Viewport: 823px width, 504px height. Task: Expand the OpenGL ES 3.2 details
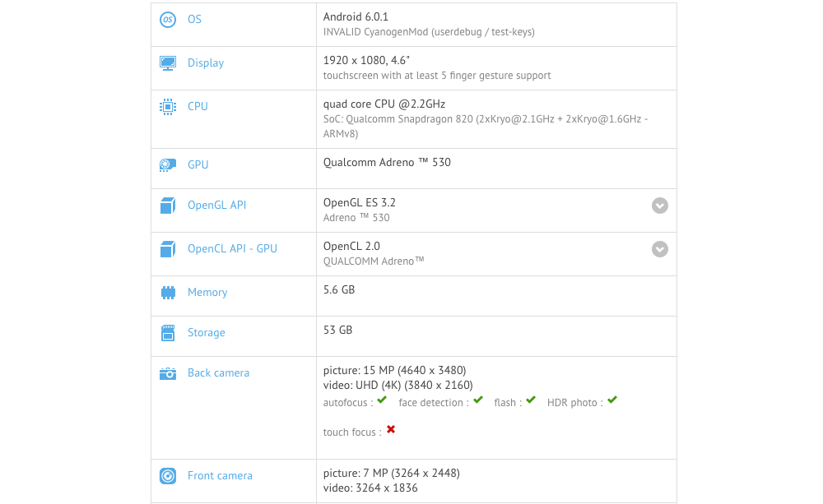[x=660, y=206]
